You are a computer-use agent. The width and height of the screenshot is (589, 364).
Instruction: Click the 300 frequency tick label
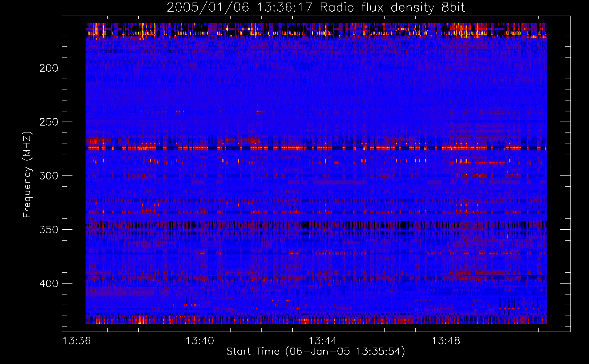[49, 176]
